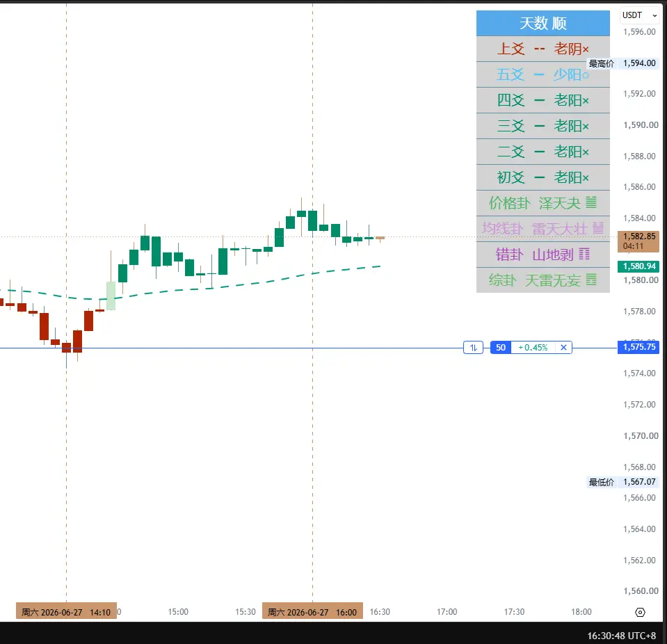
Task: Click the green 1,580.94 moving average tag
Action: point(638,266)
